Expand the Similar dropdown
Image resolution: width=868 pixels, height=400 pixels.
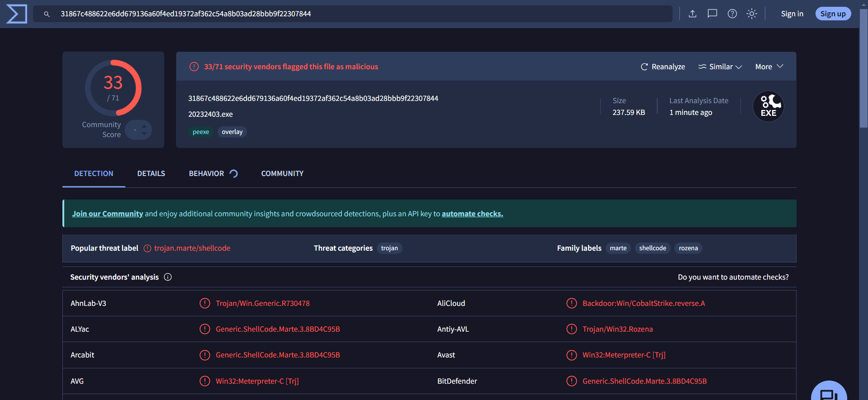click(720, 67)
